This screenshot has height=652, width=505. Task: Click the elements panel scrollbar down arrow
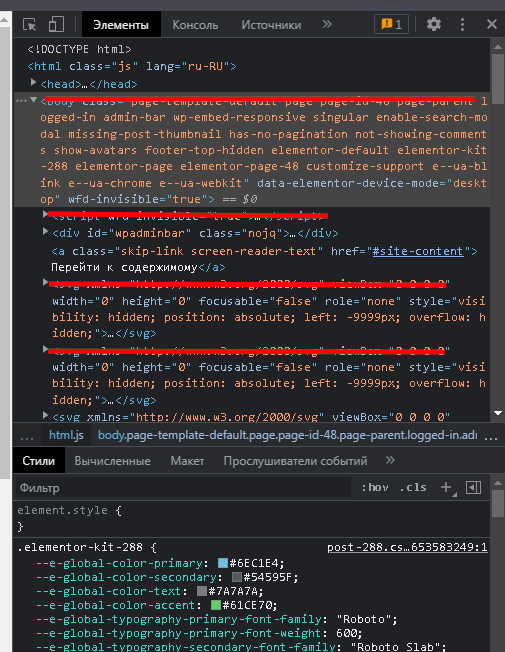pyautogui.click(x=498, y=413)
